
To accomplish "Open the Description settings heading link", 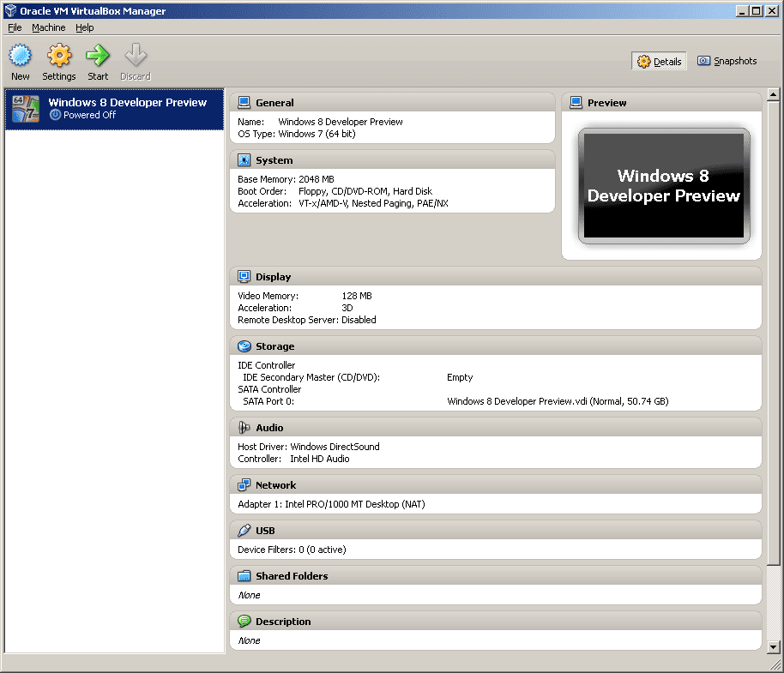I will [283, 622].
